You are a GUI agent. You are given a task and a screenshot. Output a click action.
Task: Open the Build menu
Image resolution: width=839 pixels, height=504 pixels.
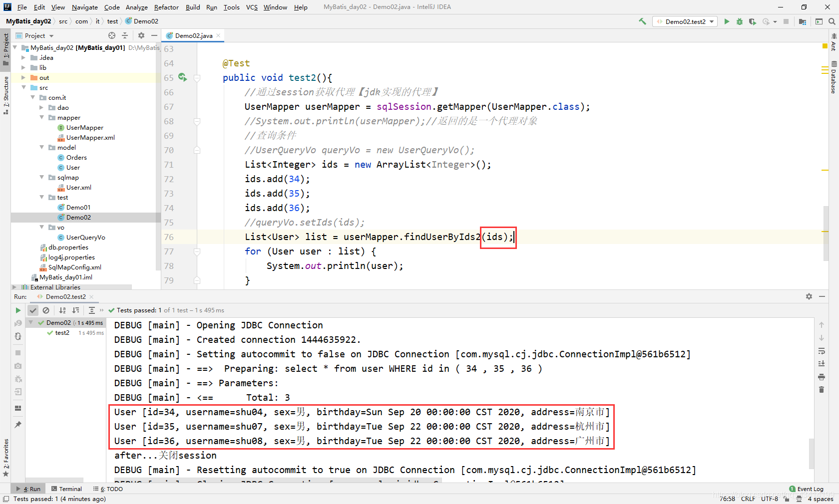(x=193, y=7)
